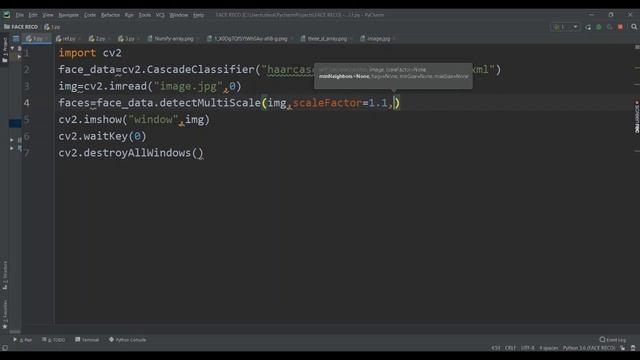Open the Favorites tool window side tab

tap(5, 314)
